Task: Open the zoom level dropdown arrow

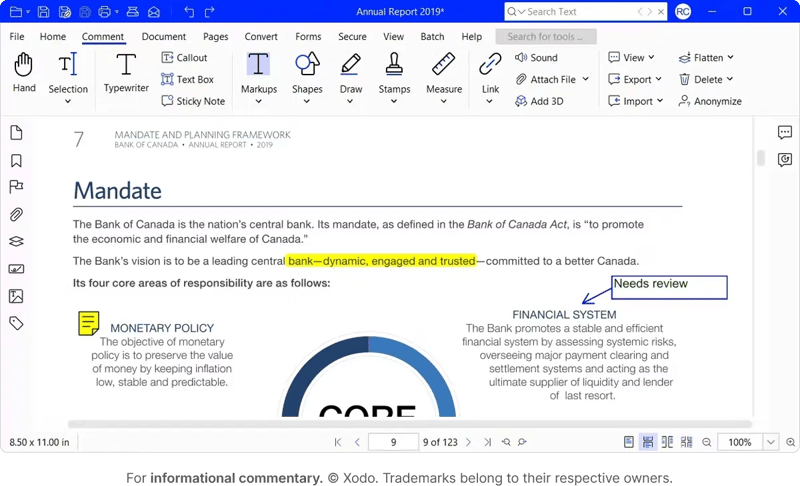Action: (771, 442)
